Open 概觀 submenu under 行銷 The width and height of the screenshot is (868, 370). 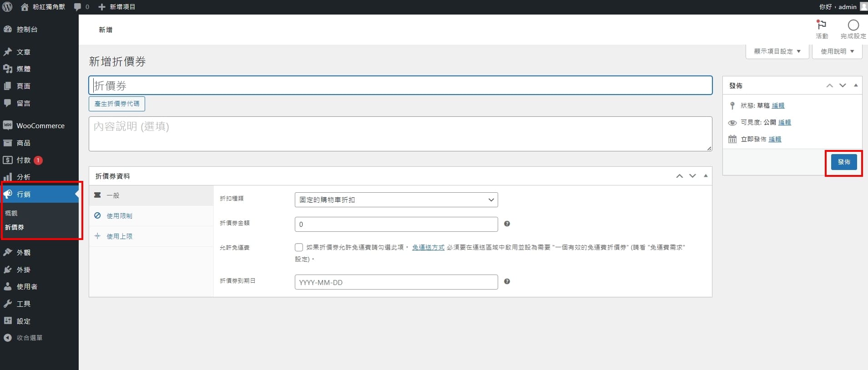point(11,213)
